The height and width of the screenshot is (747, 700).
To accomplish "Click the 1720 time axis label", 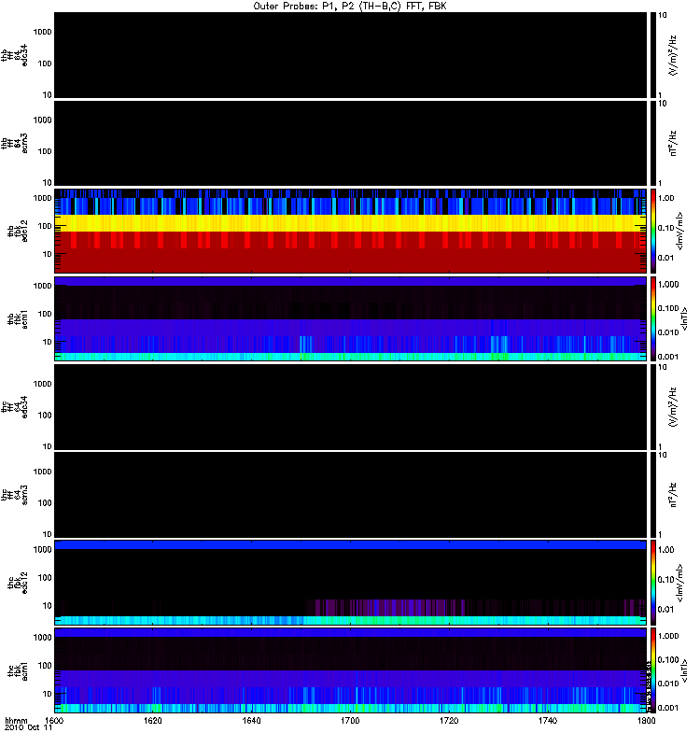I will tap(449, 721).
